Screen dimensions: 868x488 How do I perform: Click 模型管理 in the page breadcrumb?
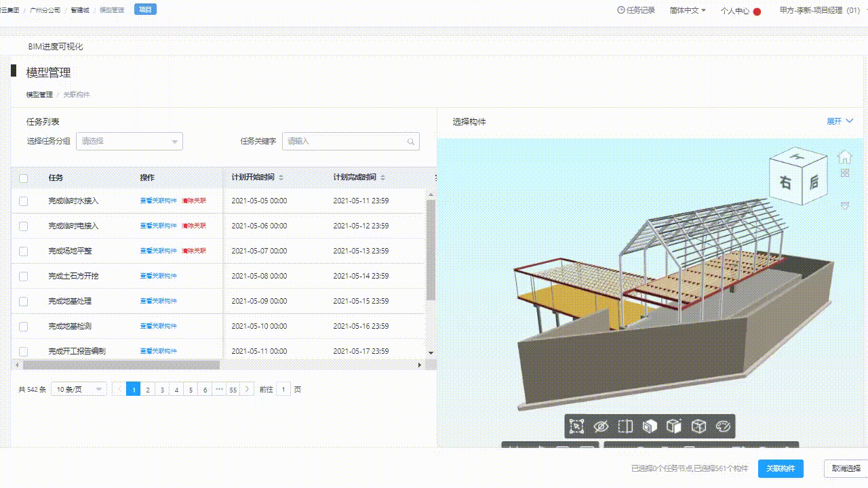pos(39,95)
